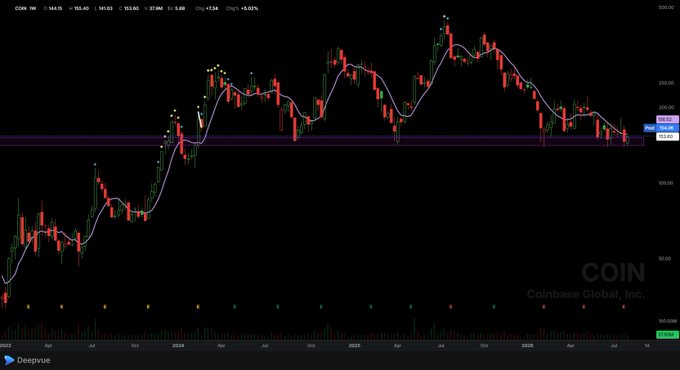Click the white 153.60 last price tag
Image resolution: width=680 pixels, height=370 pixels.
coord(667,137)
